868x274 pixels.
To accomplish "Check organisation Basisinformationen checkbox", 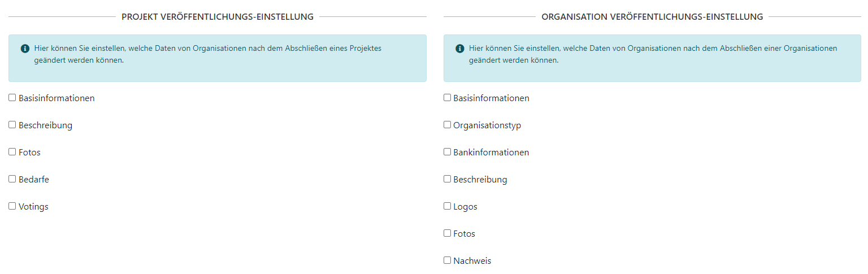I will (447, 98).
